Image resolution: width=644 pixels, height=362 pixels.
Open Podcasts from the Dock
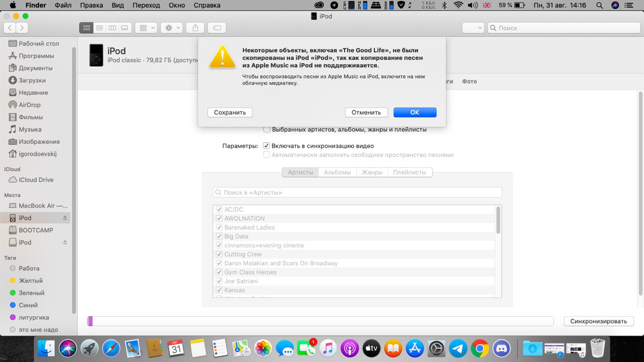click(x=349, y=348)
